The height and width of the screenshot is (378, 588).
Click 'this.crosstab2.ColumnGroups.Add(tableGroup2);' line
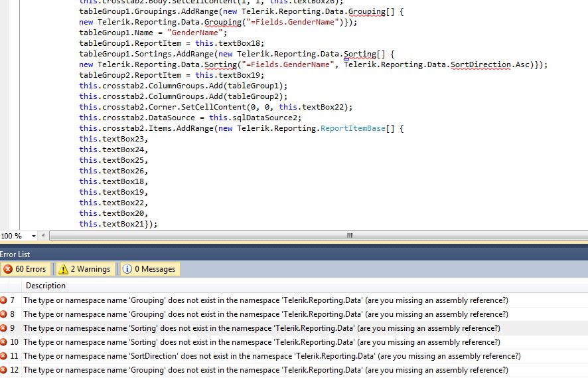click(x=183, y=96)
